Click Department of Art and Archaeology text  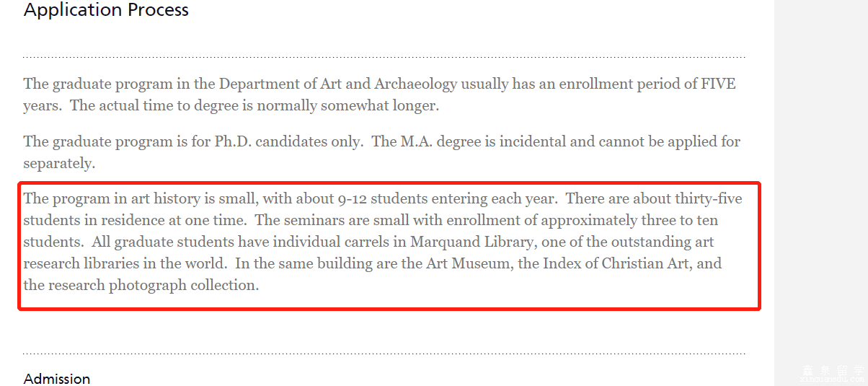tap(337, 84)
